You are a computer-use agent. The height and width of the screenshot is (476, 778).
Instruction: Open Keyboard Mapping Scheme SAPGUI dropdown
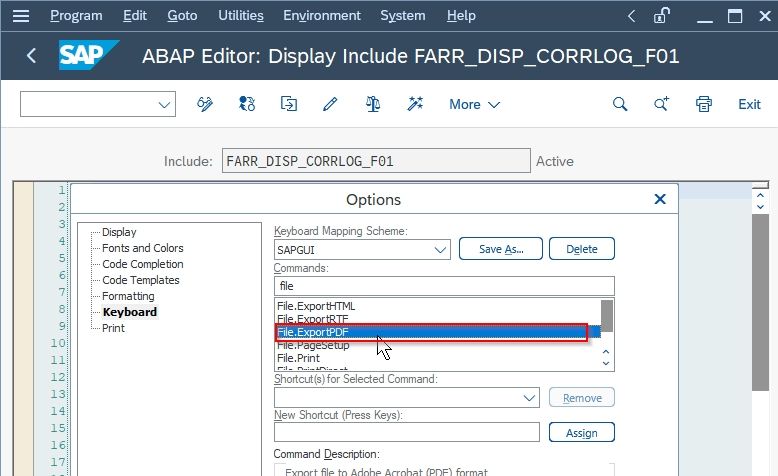(x=440, y=250)
